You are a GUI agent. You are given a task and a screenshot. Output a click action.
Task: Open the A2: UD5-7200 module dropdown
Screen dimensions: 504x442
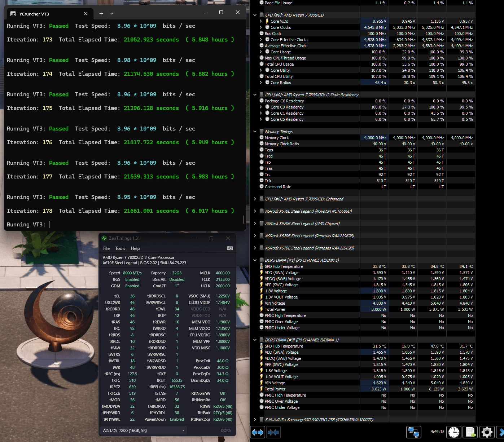tap(144, 430)
